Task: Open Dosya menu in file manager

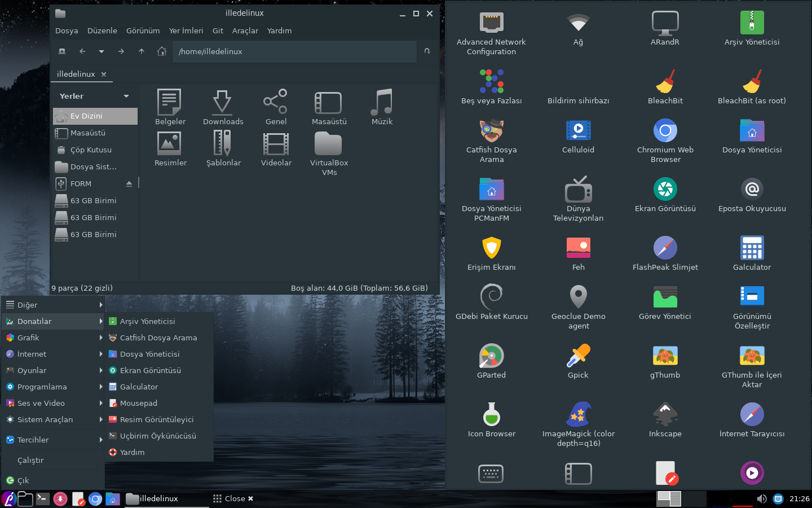Action: pos(67,30)
